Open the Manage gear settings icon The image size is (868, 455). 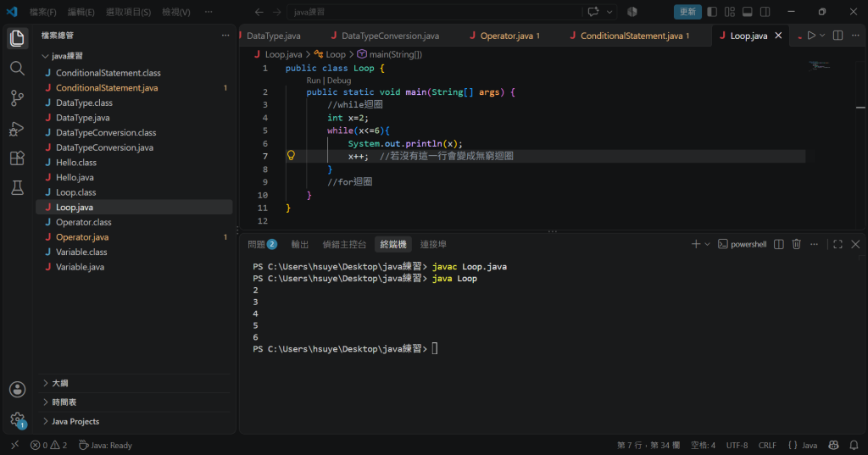(x=17, y=419)
